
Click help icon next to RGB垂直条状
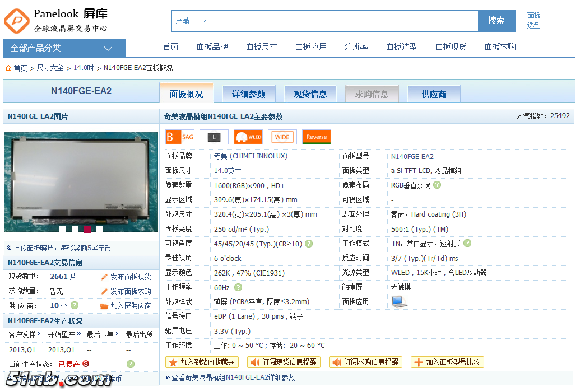click(x=437, y=185)
